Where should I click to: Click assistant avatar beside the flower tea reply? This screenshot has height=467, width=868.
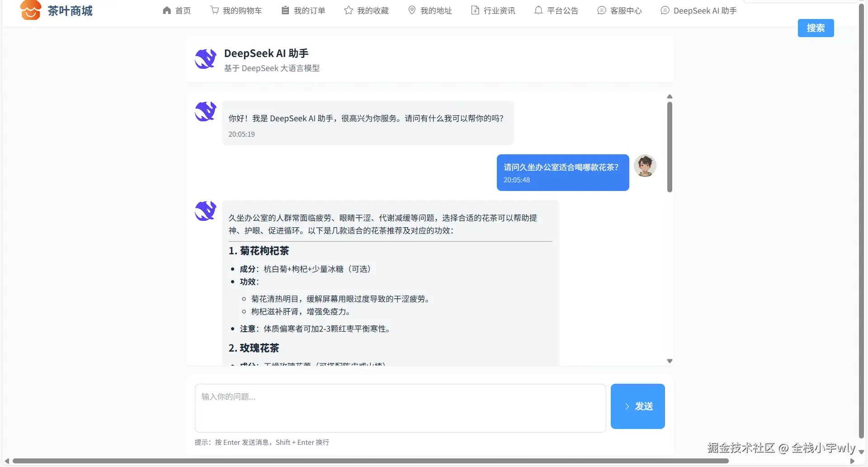coord(206,211)
